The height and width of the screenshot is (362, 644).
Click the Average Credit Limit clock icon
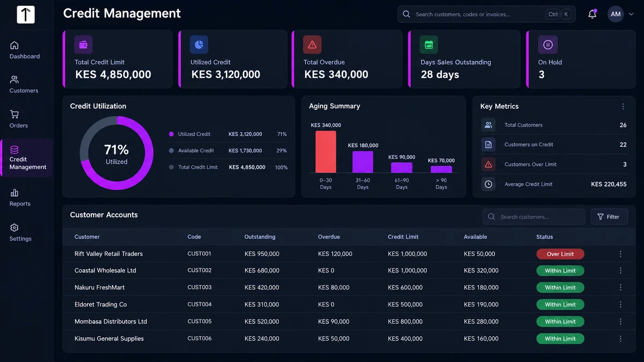point(488,184)
